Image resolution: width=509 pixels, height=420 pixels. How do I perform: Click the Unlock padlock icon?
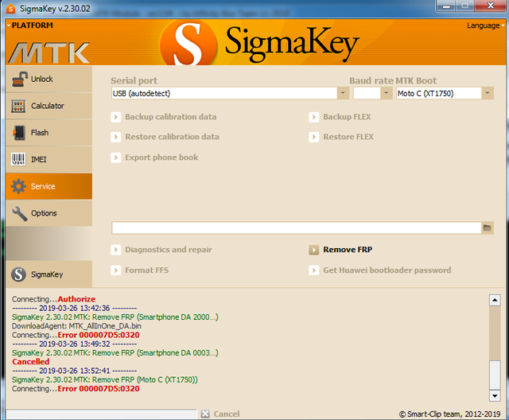(x=19, y=79)
